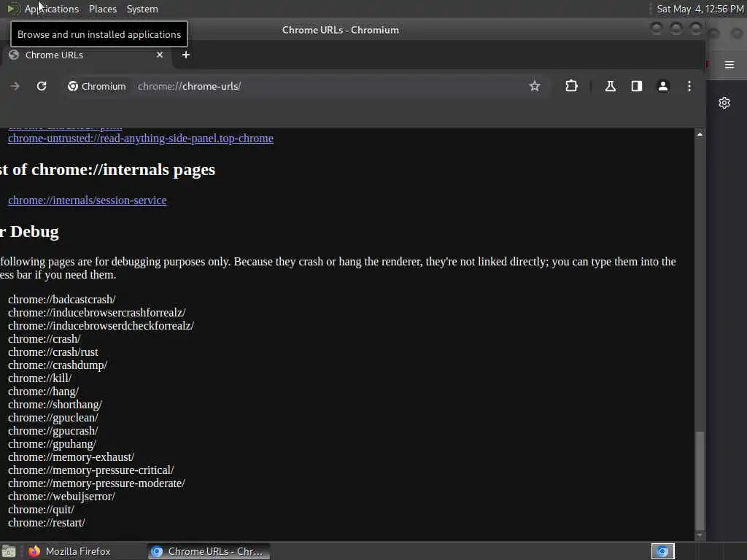
Task: Open the Chrome Labs flask icon
Action: (x=611, y=86)
